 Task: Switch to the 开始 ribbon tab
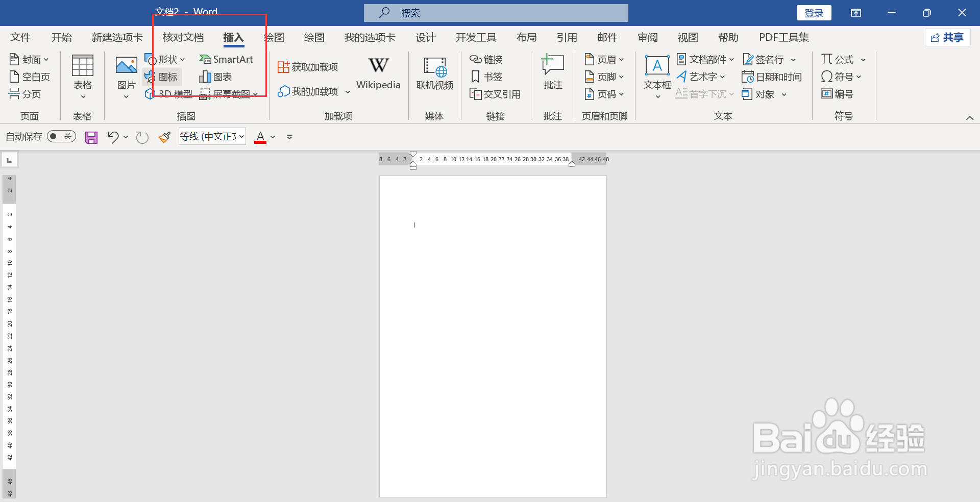click(61, 37)
